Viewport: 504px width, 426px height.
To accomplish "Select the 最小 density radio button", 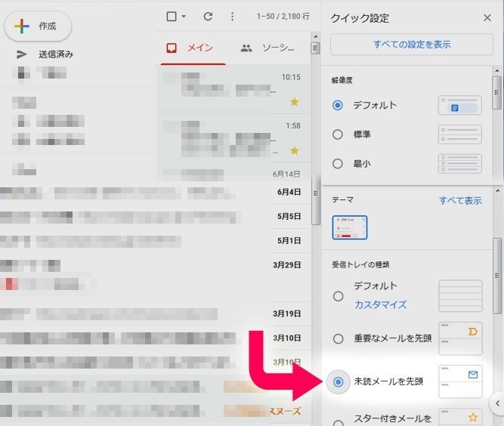I will tap(338, 163).
